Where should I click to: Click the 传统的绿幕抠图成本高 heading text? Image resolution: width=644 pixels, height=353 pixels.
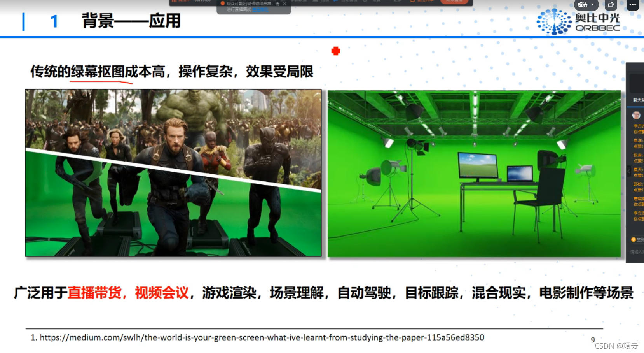[98, 72]
